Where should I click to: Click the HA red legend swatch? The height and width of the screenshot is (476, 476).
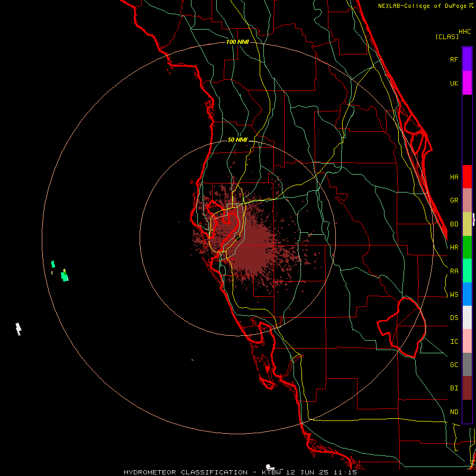click(x=467, y=177)
